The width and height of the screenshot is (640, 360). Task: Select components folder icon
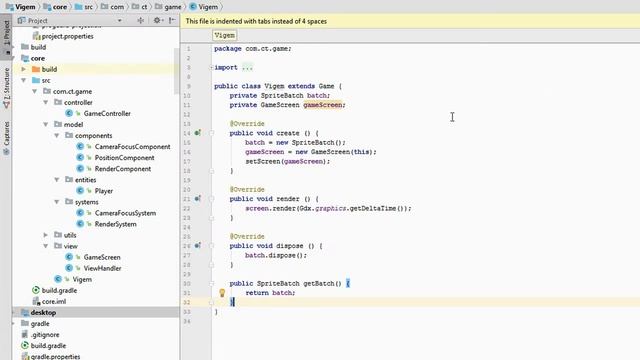pos(69,136)
